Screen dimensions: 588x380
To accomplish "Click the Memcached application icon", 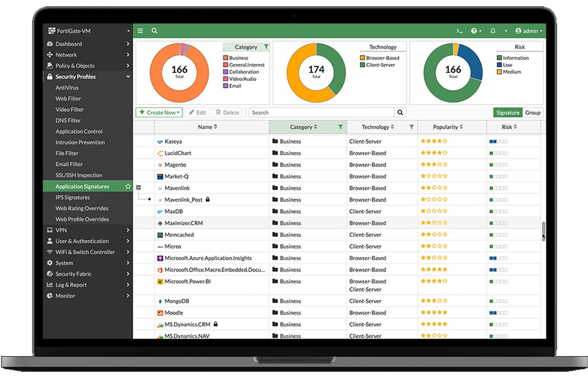I will [160, 235].
